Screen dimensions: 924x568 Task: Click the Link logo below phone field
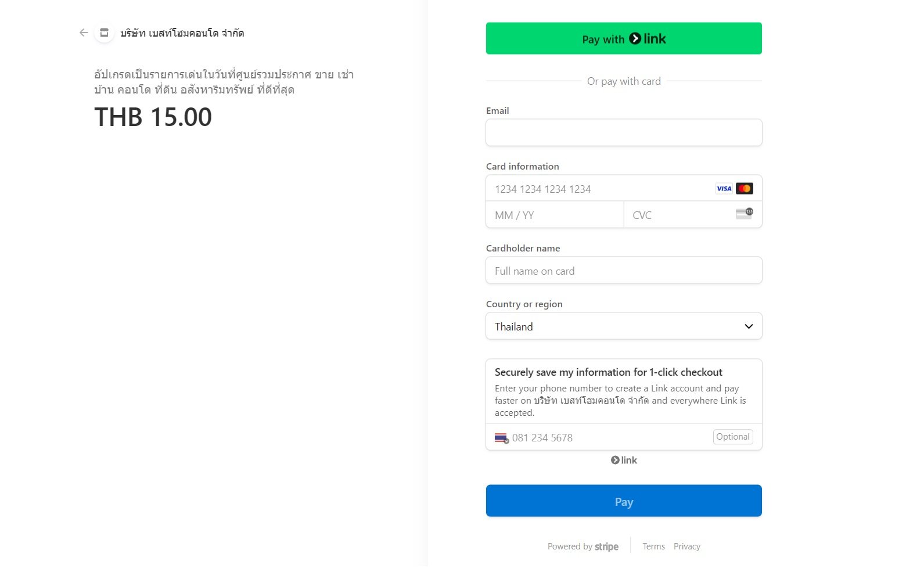click(x=624, y=461)
